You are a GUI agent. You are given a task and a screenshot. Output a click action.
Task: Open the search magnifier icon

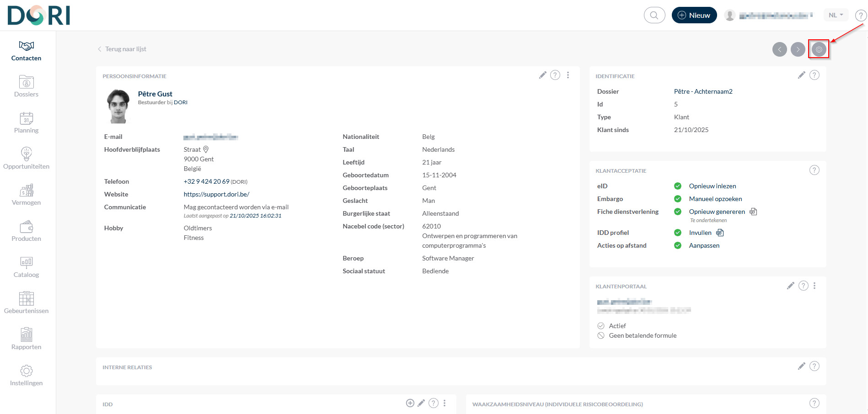tap(654, 15)
